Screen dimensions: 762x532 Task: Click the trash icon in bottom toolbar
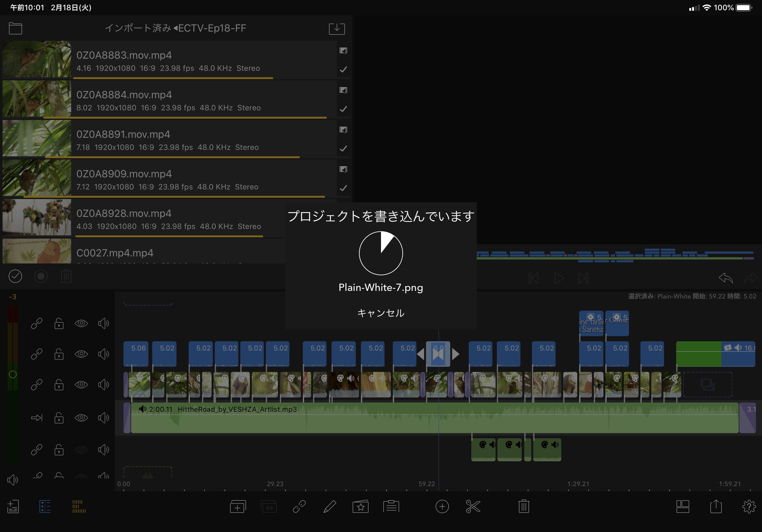click(x=524, y=506)
